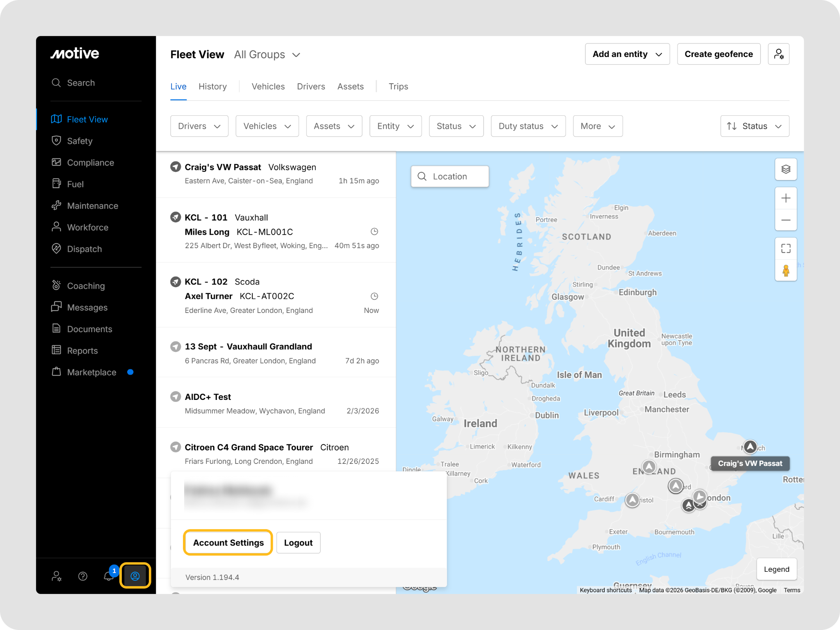This screenshot has width=840, height=630.
Task: Open the Duty status filter dropdown
Action: click(528, 126)
